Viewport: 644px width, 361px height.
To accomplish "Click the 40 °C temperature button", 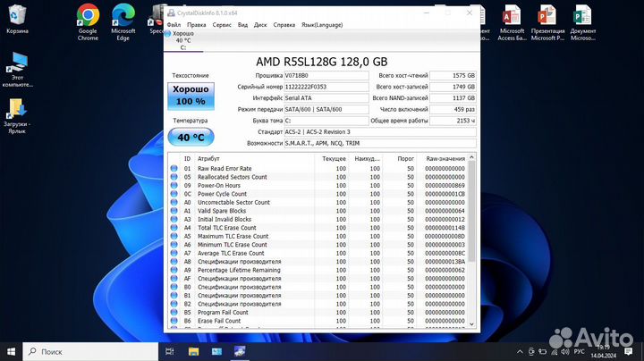I will point(191,137).
